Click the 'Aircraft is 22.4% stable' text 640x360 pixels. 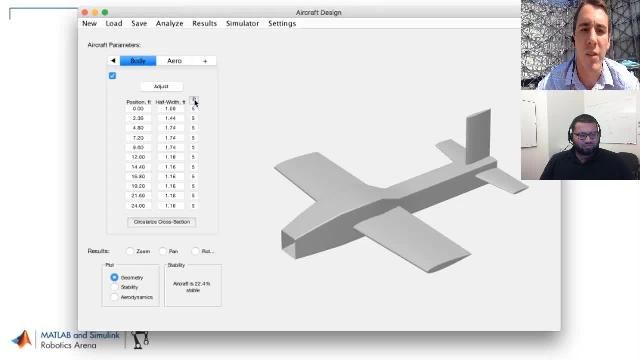[x=192, y=287]
